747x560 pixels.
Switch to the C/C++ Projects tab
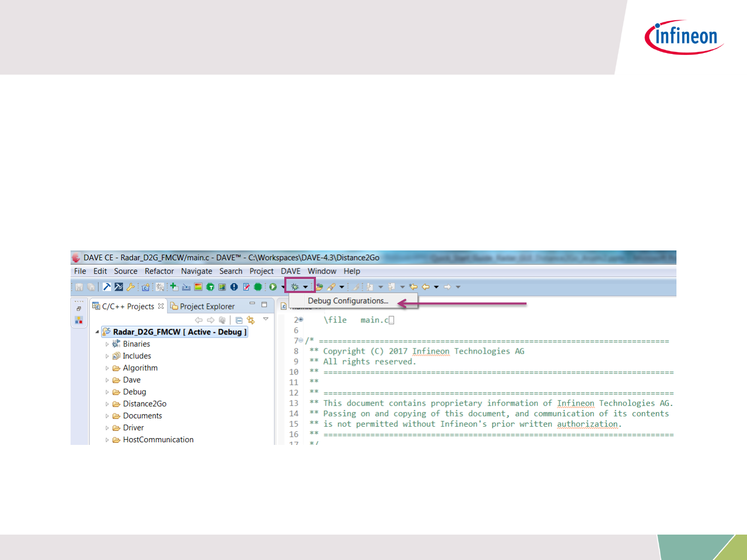point(128,306)
